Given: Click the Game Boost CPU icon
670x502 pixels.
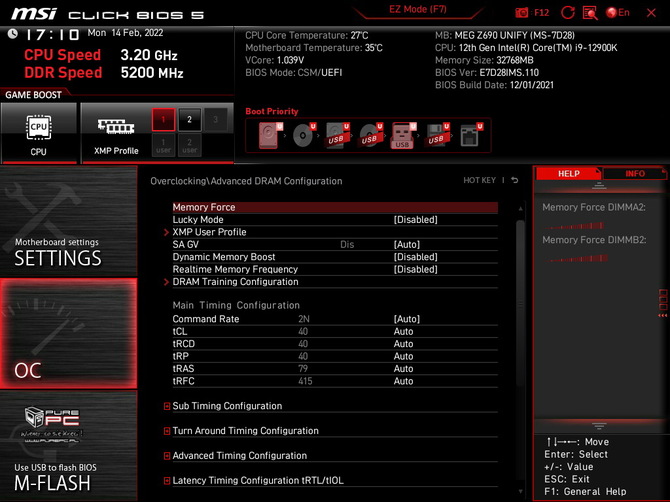Looking at the screenshot, I should pos(38,133).
